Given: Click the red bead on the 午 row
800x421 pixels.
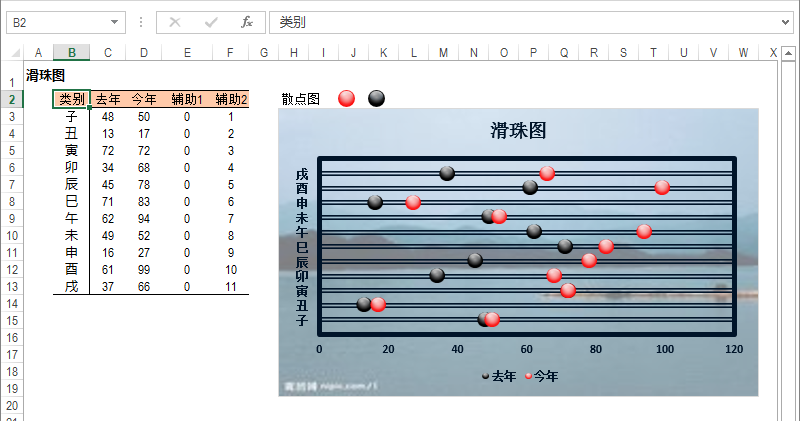Looking at the screenshot, I should [644, 231].
